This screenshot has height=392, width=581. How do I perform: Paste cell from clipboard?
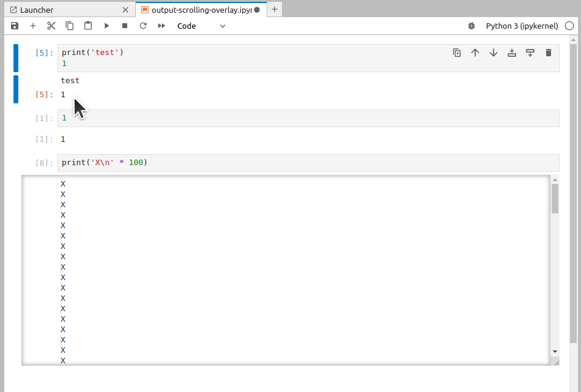(87, 26)
